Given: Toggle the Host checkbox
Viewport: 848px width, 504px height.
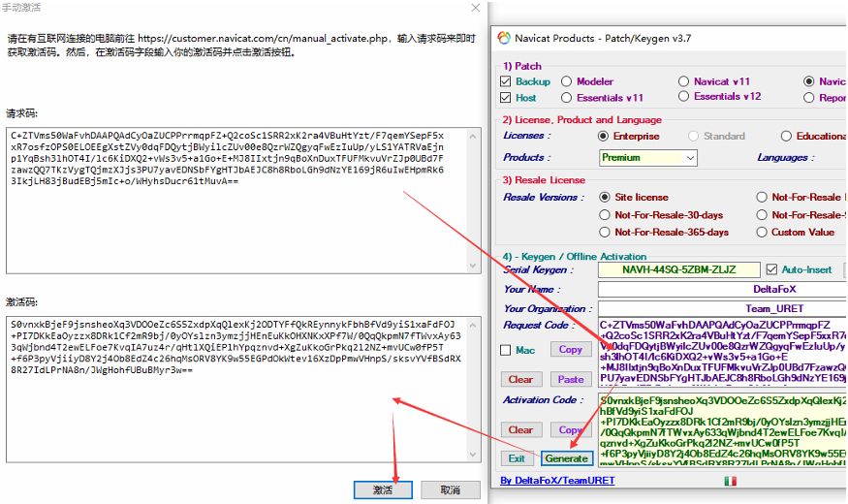Looking at the screenshot, I should (505, 97).
